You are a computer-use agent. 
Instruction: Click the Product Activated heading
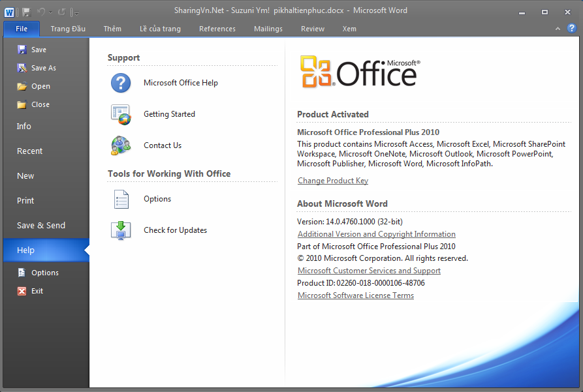[333, 114]
